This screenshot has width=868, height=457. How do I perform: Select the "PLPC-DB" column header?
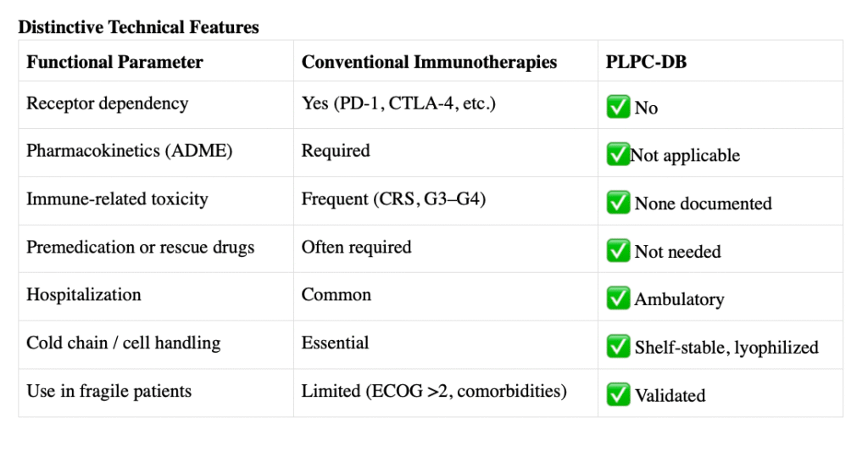click(721, 61)
